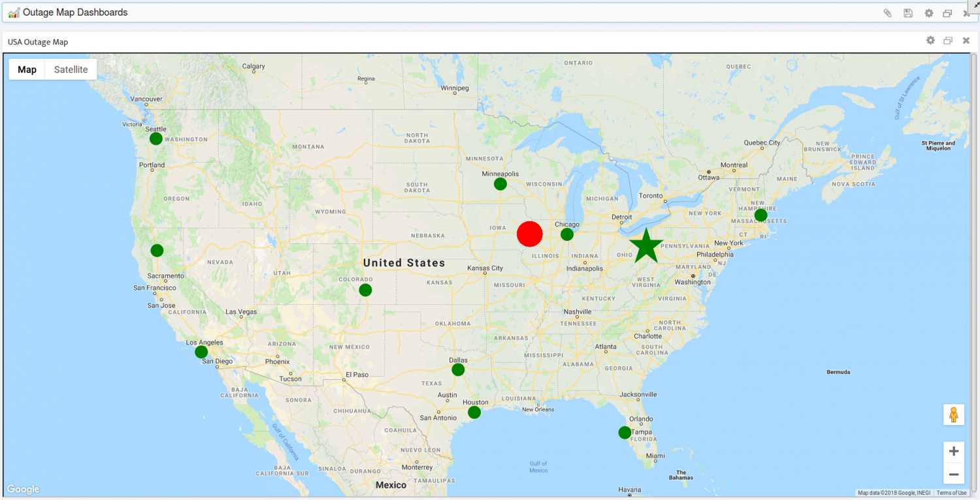Open the dashboard settings gear icon
Screen dimensions: 980x500
coord(928,12)
